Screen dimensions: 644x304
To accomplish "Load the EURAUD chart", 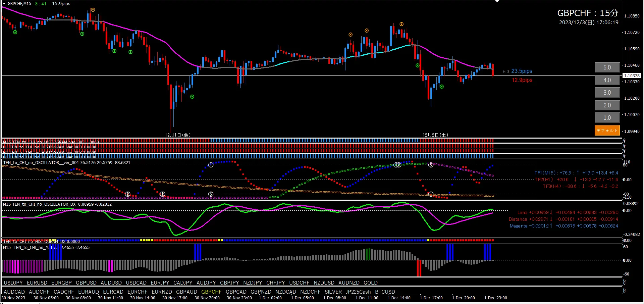I will coord(89,292).
